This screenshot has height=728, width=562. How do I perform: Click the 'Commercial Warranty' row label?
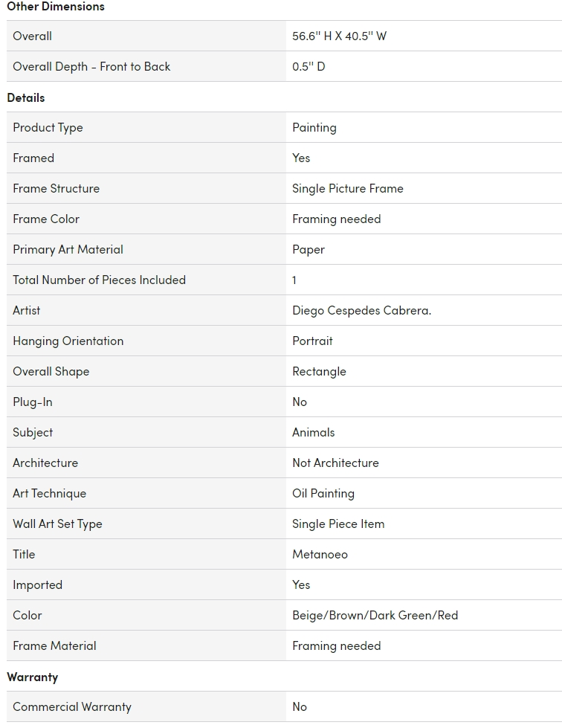click(71, 706)
